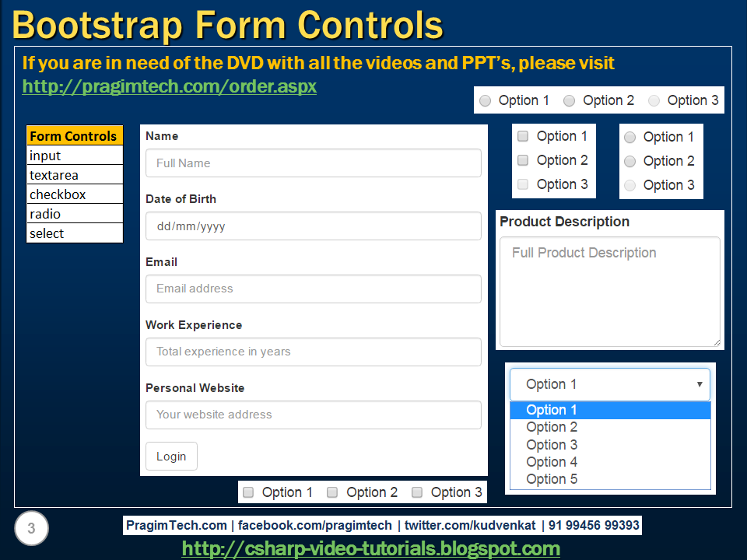Select "textarea" from the Form Controls list

click(x=54, y=175)
